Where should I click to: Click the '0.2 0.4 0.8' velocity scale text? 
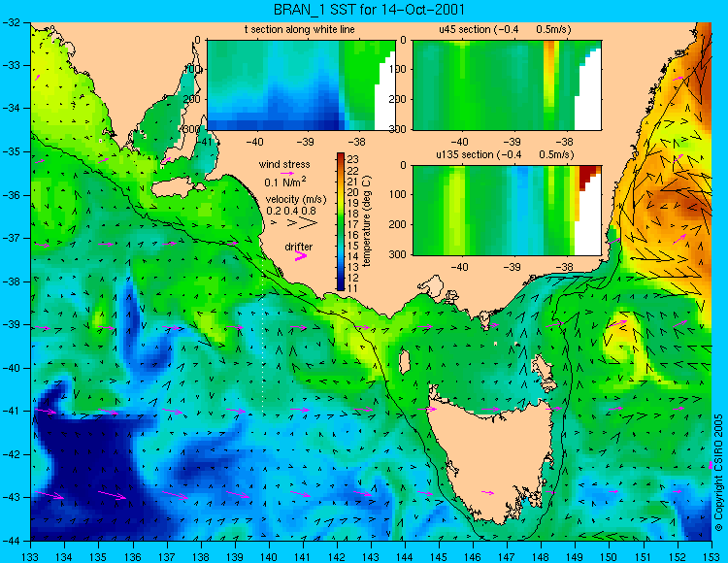[291, 211]
